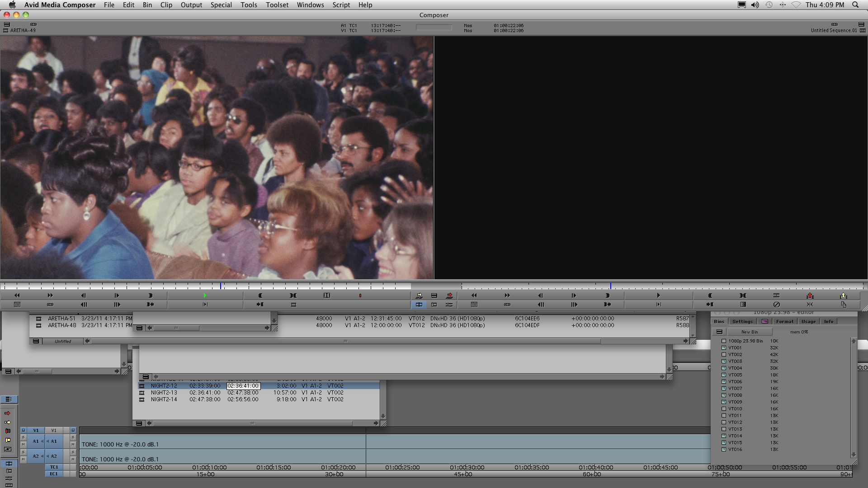Viewport: 868px width, 488px height.
Task: Click the red Overwrite arrow button
Action: coord(449,296)
